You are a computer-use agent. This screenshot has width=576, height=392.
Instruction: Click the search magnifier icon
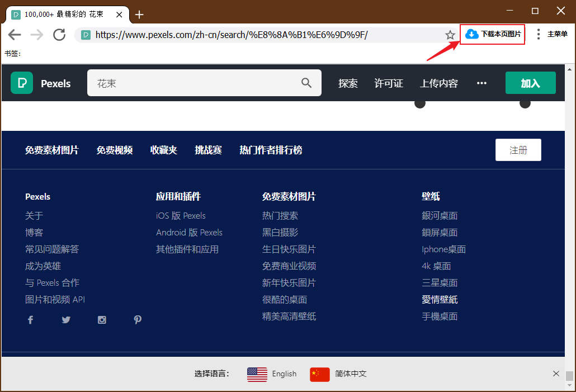point(306,83)
